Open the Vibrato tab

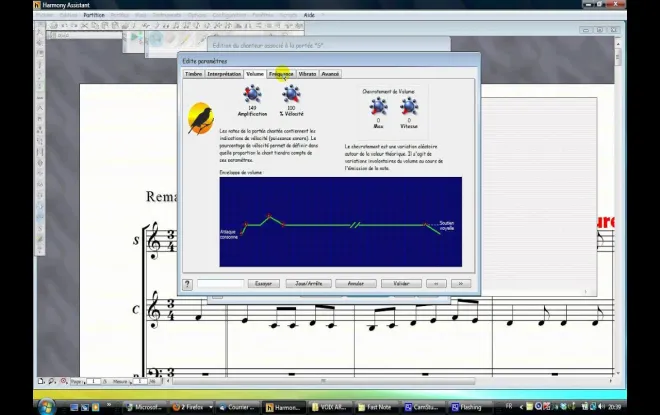[x=307, y=74]
